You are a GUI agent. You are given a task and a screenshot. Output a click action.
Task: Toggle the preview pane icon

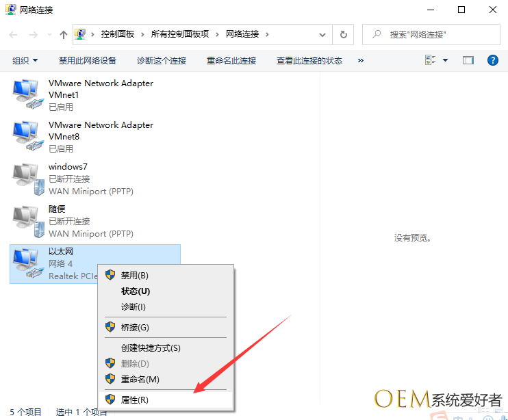tap(468, 60)
